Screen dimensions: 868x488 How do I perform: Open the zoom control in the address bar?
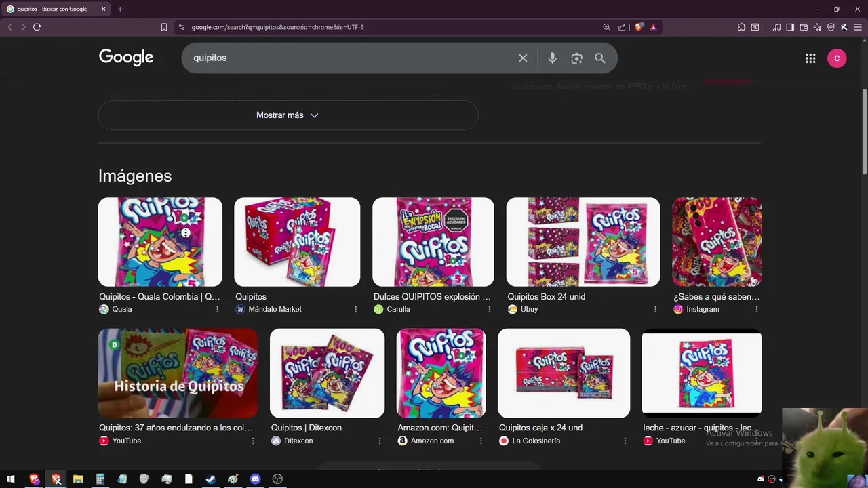(x=606, y=27)
